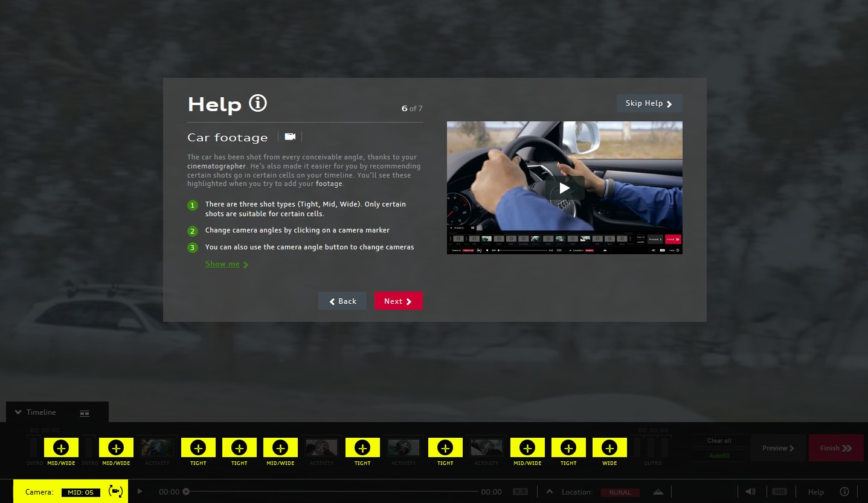Go to the Next help page
The width and height of the screenshot is (868, 503).
[398, 301]
